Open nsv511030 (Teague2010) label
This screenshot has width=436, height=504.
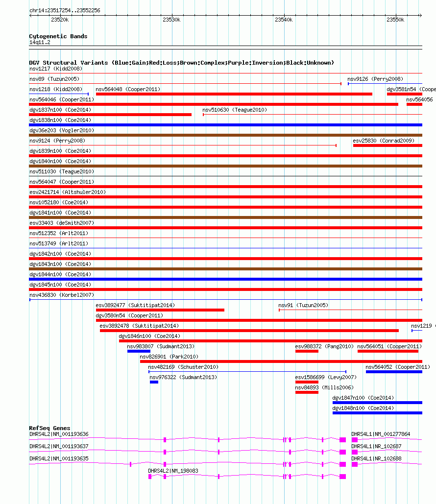tap(62, 171)
